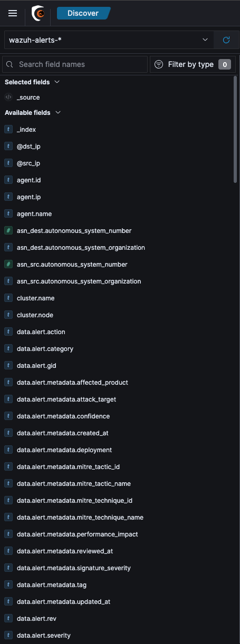This screenshot has height=644, width=240.
Task: Click the string type icon beside agent.id
Action: click(8, 180)
